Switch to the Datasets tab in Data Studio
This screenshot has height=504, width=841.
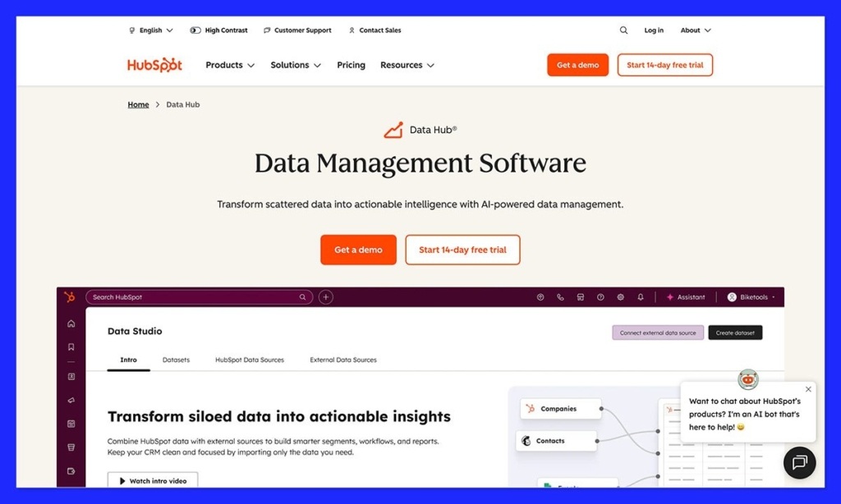pyautogui.click(x=176, y=360)
